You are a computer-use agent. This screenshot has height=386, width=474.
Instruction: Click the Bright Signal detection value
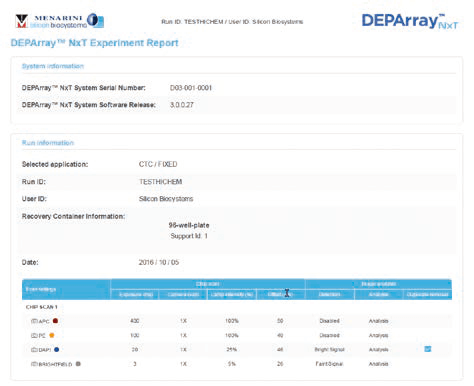[329, 349]
